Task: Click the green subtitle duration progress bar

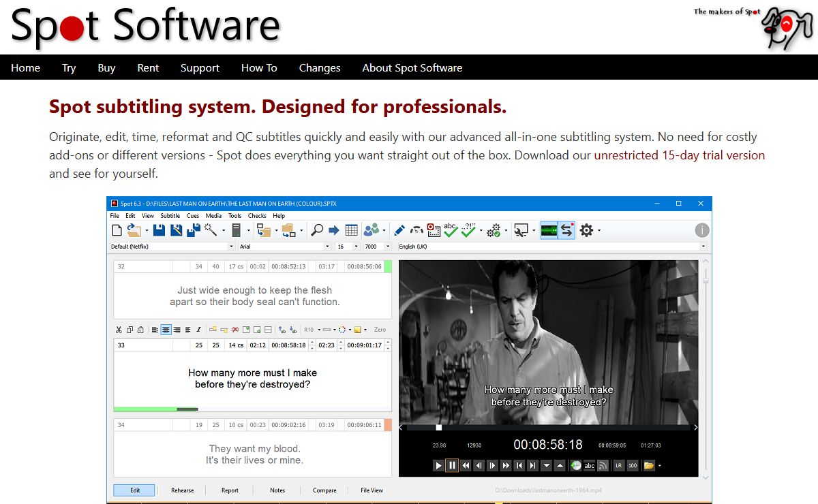Action: 155,409
